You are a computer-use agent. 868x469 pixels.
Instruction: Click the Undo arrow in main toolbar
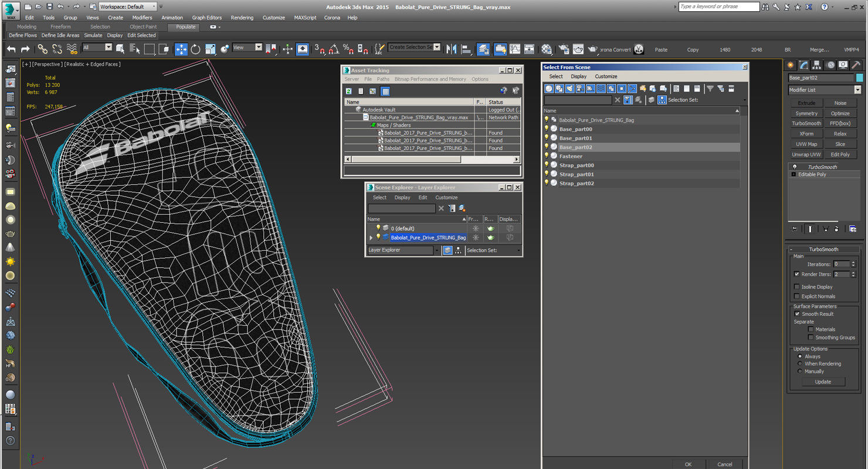11,49
